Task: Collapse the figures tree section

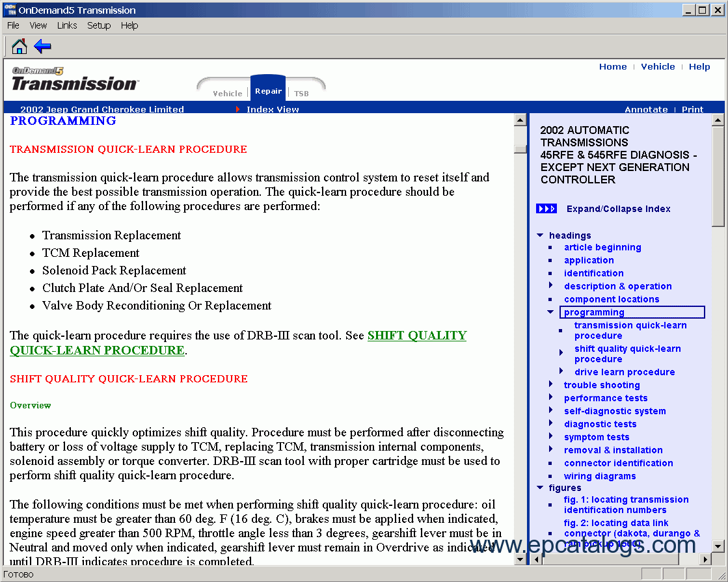Action: (x=540, y=487)
